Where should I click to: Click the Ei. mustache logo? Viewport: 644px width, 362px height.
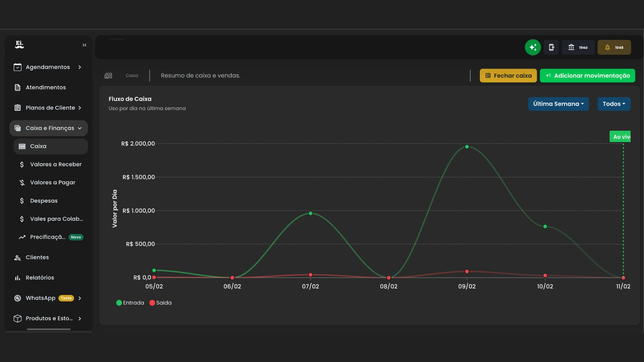coord(19,45)
